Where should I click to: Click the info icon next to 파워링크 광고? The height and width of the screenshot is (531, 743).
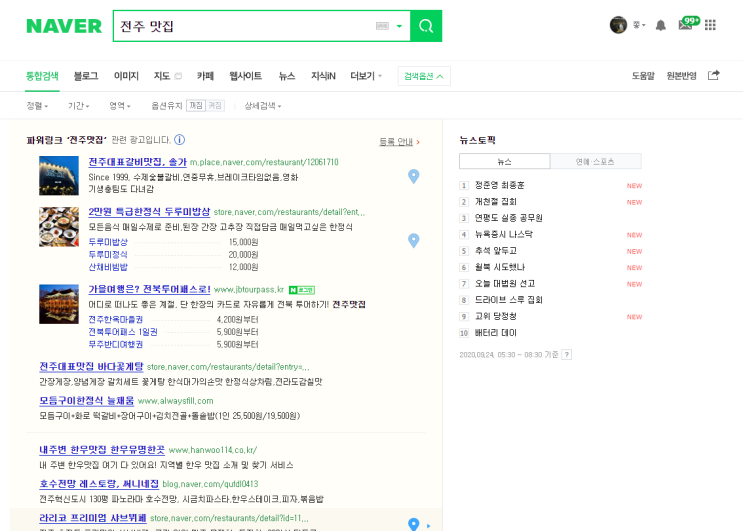[180, 140]
